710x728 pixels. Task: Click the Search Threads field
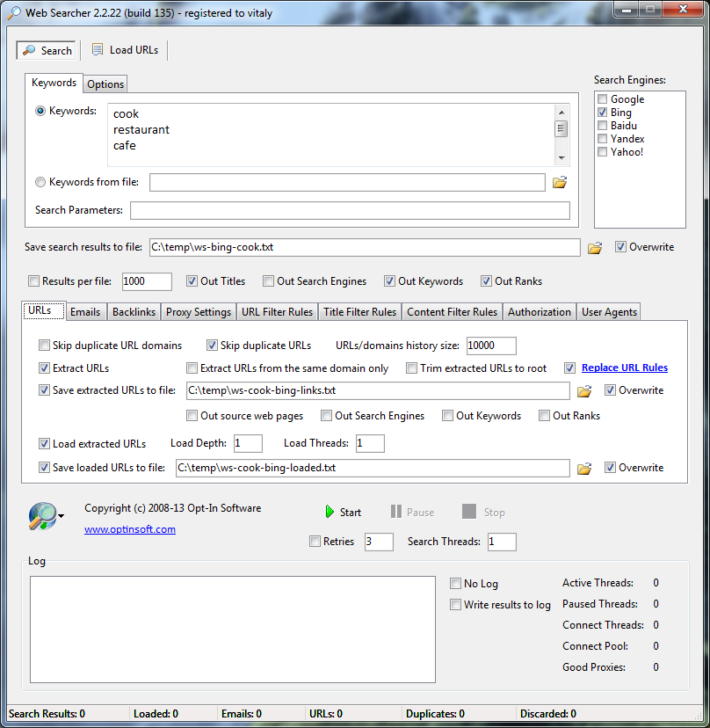click(x=502, y=542)
